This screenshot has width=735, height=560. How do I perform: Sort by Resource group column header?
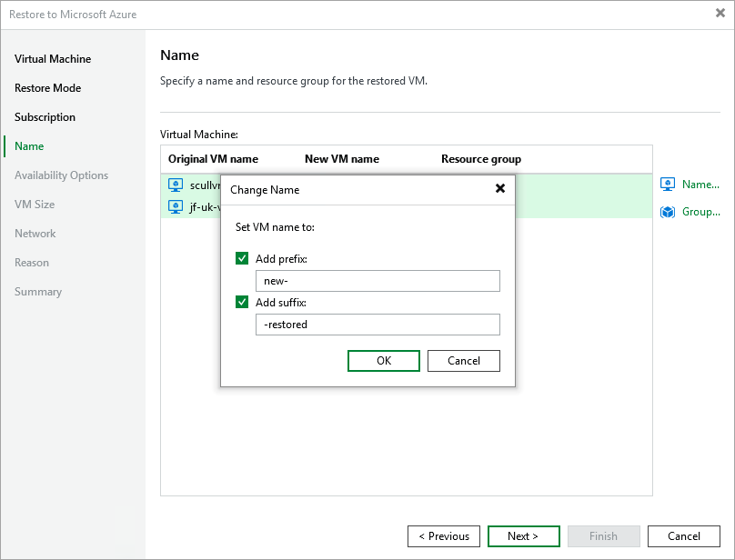click(481, 159)
